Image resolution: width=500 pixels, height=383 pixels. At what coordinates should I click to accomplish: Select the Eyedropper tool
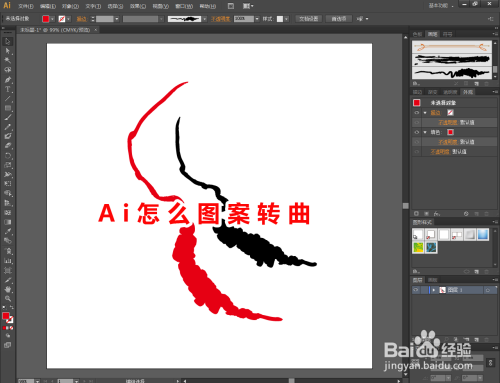click(8, 231)
